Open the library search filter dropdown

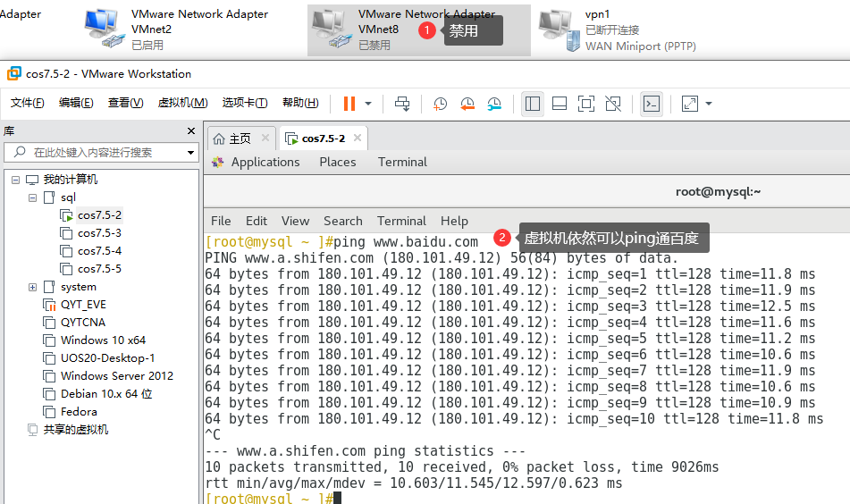click(x=190, y=153)
